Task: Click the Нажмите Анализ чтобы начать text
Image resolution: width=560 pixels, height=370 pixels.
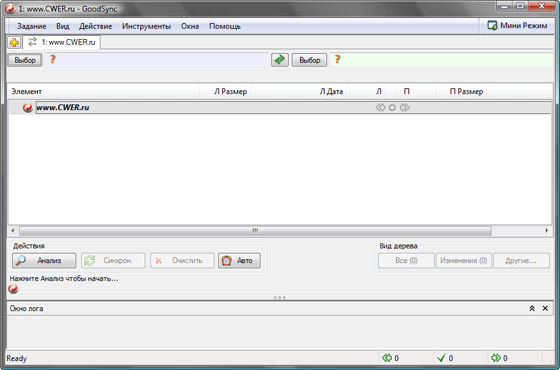Action: coord(64,279)
